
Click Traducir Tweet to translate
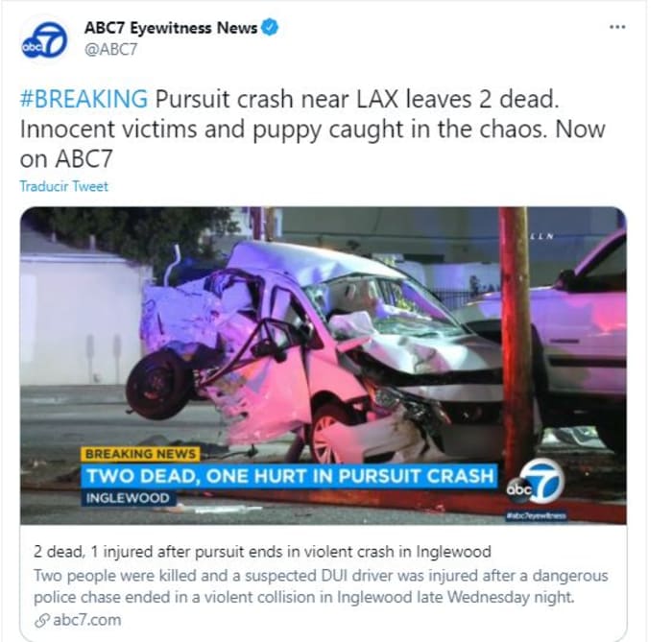[x=64, y=186]
